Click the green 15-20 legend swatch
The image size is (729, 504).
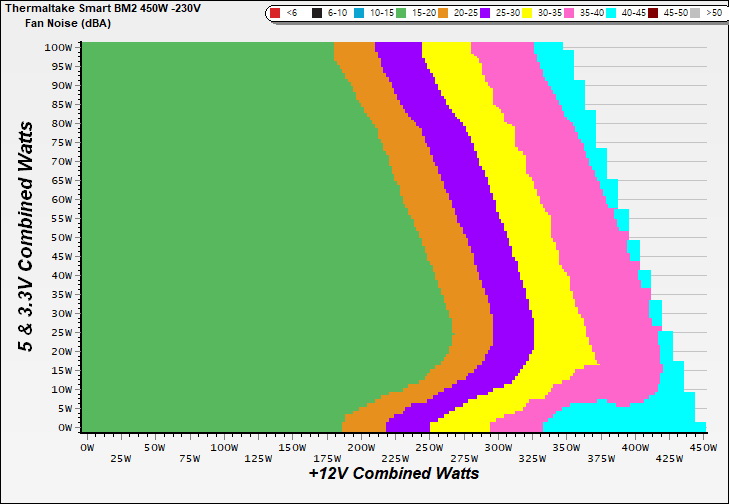400,13
